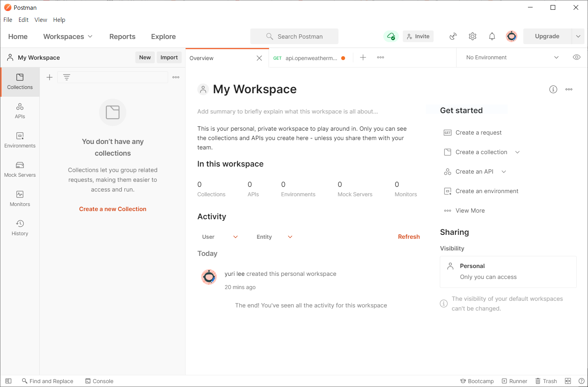Expand Create an API chevron

coord(504,172)
